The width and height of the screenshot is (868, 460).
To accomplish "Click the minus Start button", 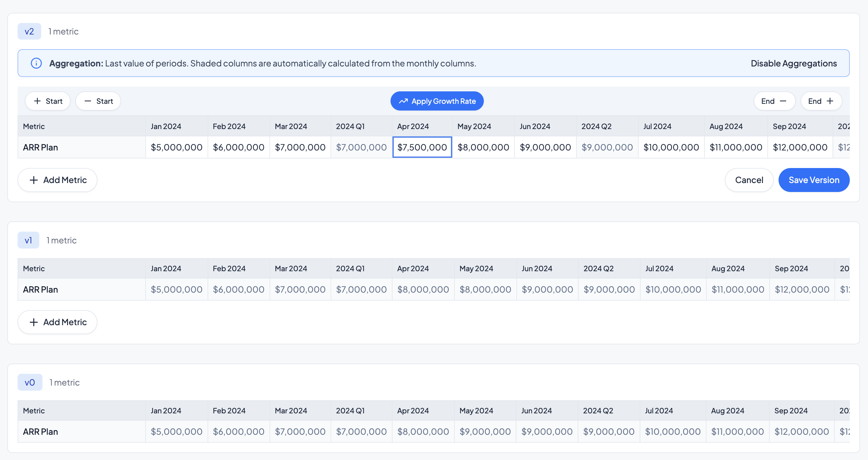I will click(98, 101).
